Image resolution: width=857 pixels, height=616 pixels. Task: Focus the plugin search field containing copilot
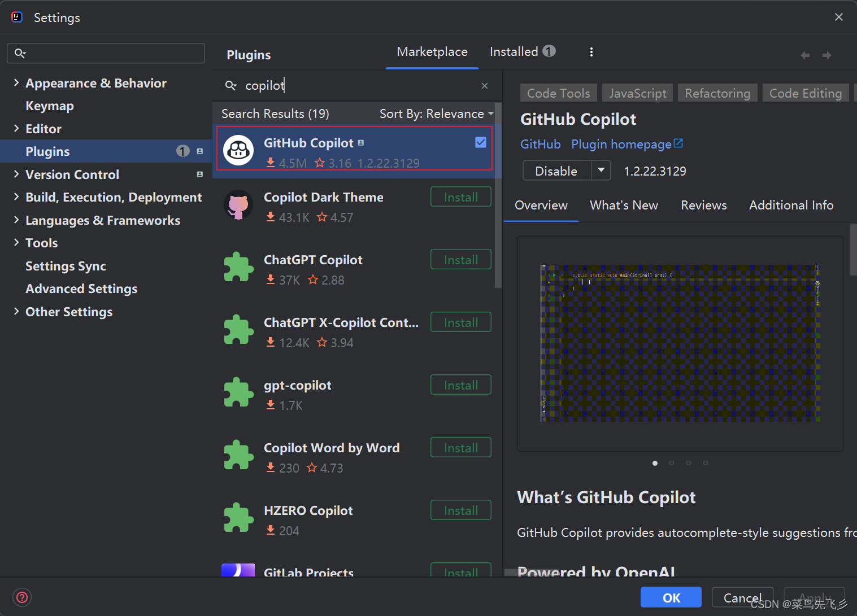pyautogui.click(x=357, y=86)
